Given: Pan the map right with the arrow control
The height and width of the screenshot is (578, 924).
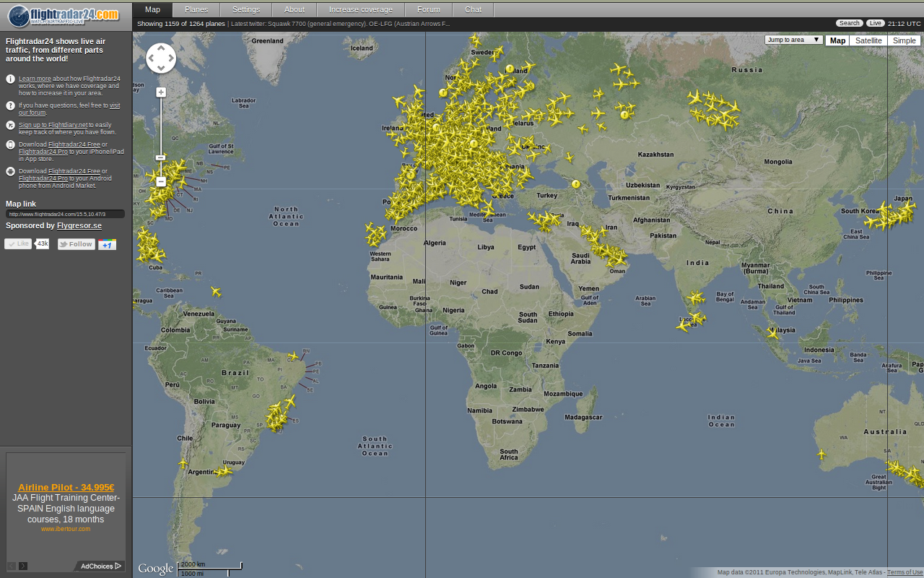Looking at the screenshot, I should point(170,59).
